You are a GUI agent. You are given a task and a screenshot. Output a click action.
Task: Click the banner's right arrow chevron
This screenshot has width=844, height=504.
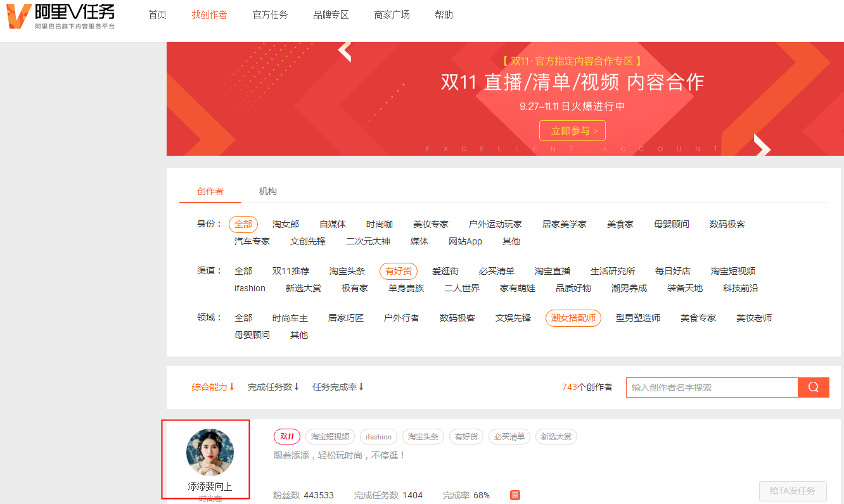(x=762, y=146)
